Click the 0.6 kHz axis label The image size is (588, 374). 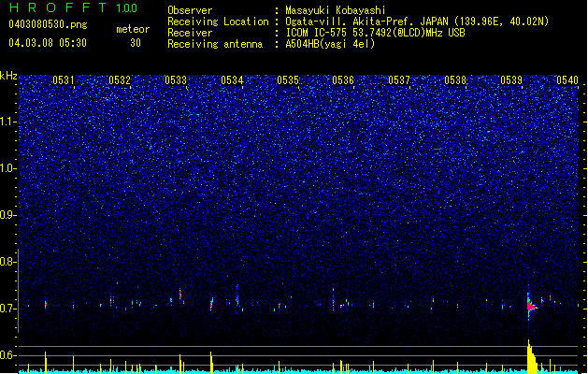8,355
